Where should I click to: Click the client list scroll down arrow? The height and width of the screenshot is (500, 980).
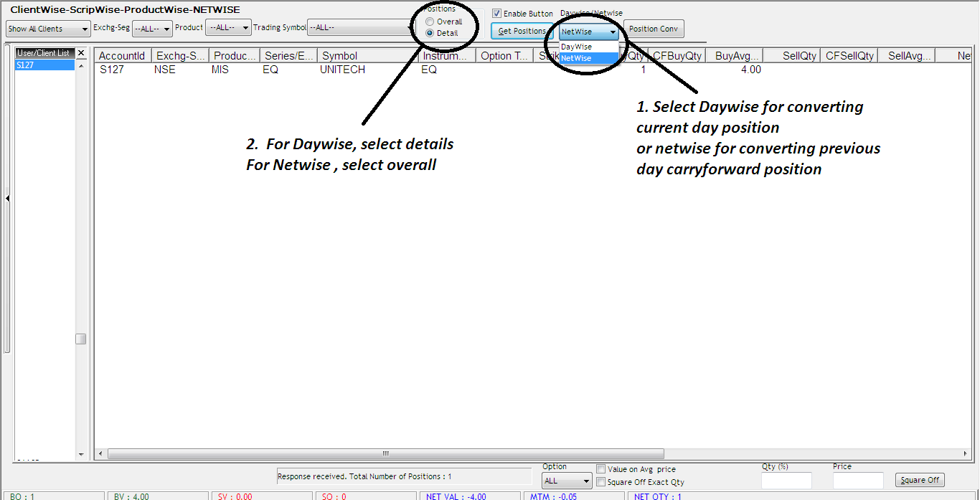tap(81, 455)
